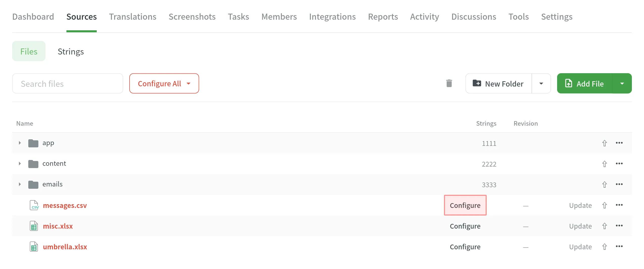Switch to the Strings tab
This screenshot has width=644, height=269.
[x=71, y=51]
